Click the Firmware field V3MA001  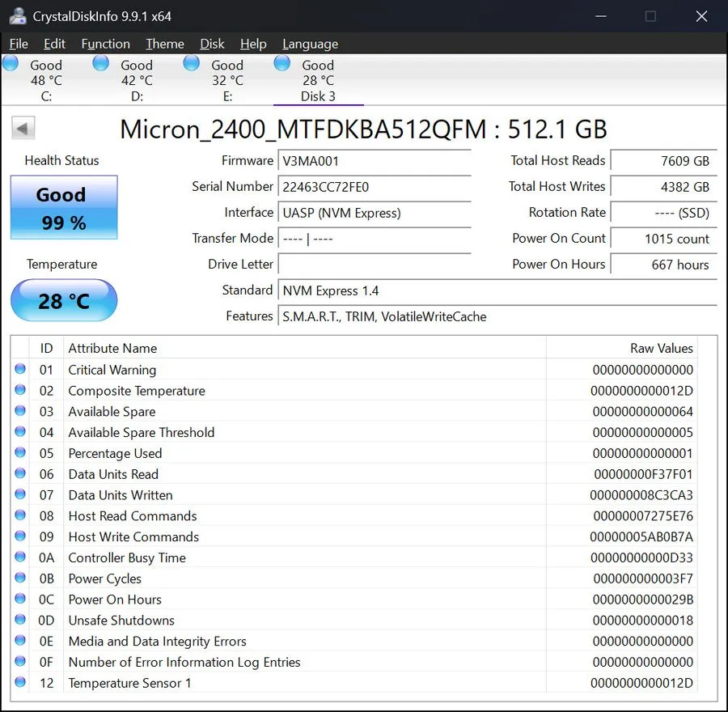(375, 161)
